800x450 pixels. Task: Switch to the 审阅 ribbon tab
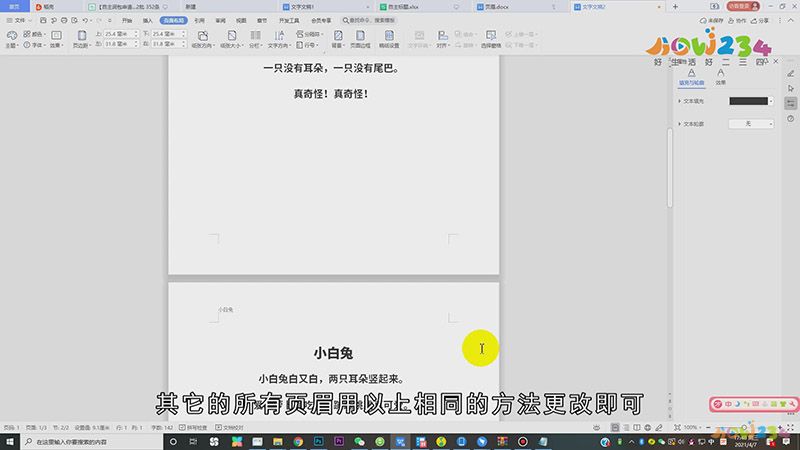pyautogui.click(x=220, y=20)
